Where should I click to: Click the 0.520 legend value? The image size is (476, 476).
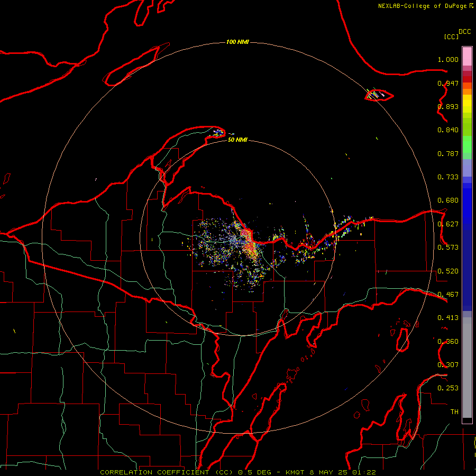[x=448, y=271]
